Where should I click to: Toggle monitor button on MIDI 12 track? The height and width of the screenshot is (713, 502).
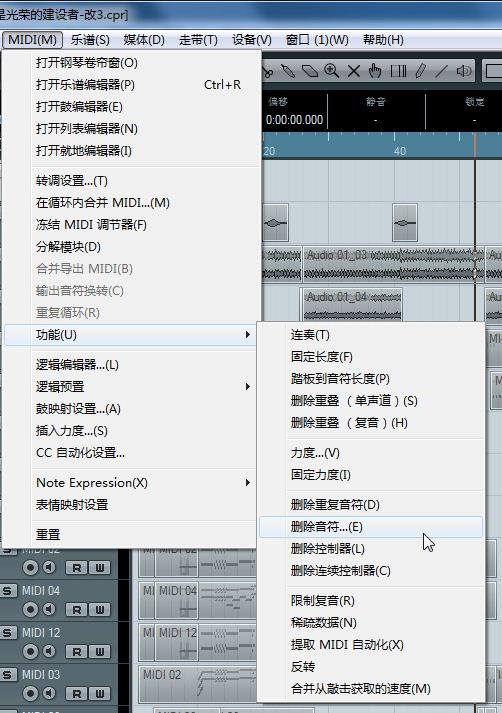(x=50, y=652)
